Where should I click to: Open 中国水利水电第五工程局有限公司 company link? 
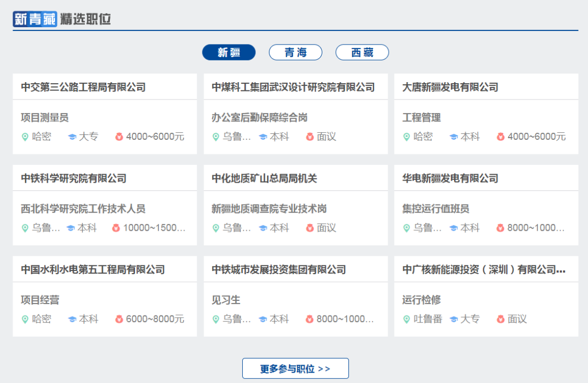pyautogui.click(x=93, y=269)
